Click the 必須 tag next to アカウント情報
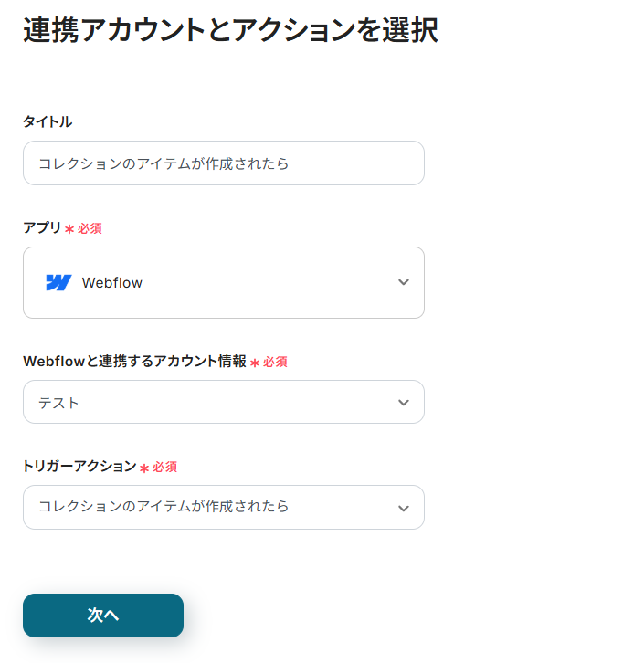 275,362
